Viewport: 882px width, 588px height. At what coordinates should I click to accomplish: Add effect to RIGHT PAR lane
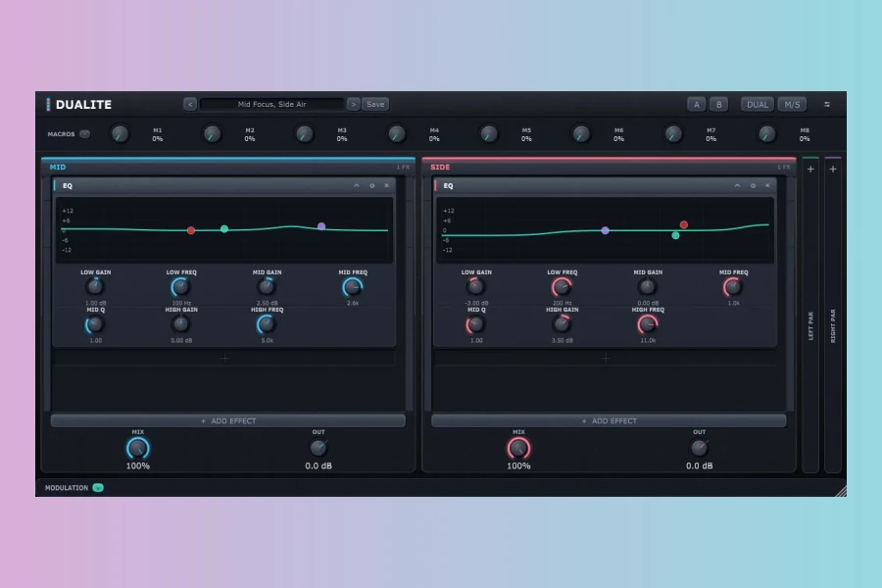coord(833,169)
